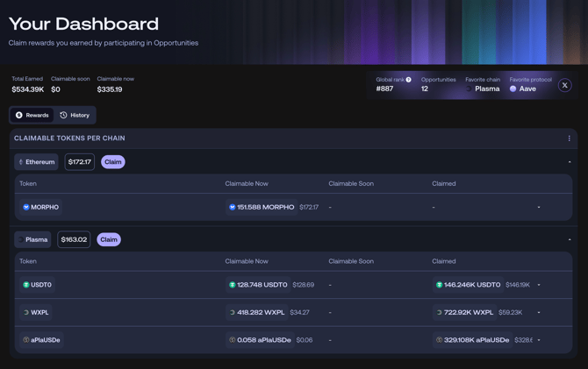Click the USDT0 token chip
588x369 pixels.
point(37,285)
